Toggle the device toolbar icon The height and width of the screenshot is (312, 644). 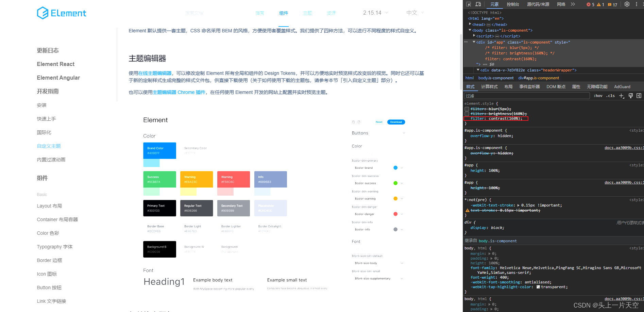coord(477,4)
